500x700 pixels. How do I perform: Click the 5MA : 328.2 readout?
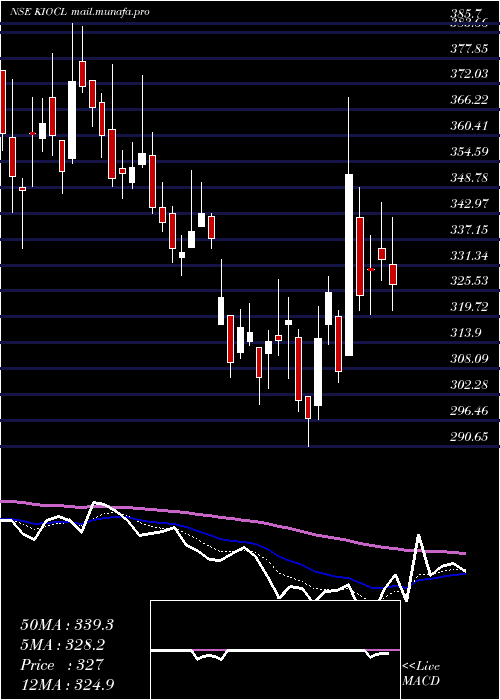tap(63, 645)
